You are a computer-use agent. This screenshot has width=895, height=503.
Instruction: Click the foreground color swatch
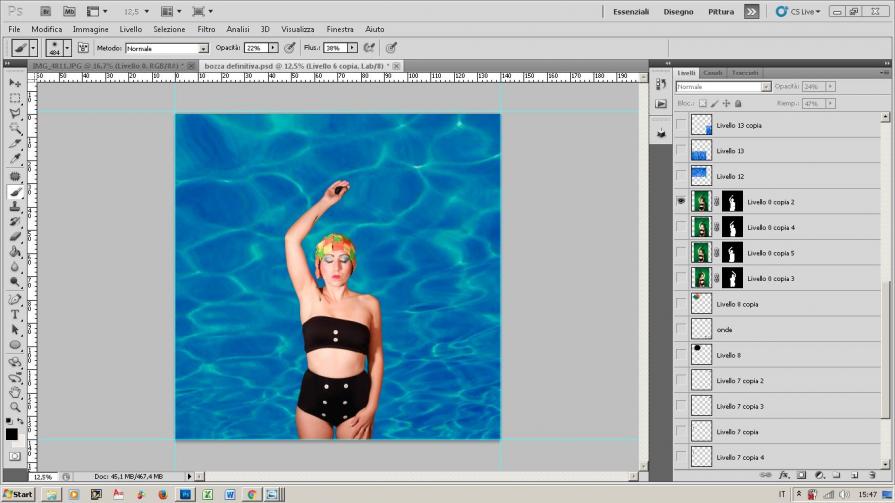click(x=12, y=433)
